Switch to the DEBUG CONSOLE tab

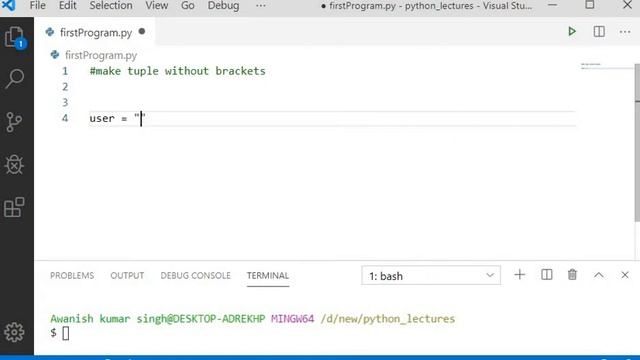coord(196,276)
